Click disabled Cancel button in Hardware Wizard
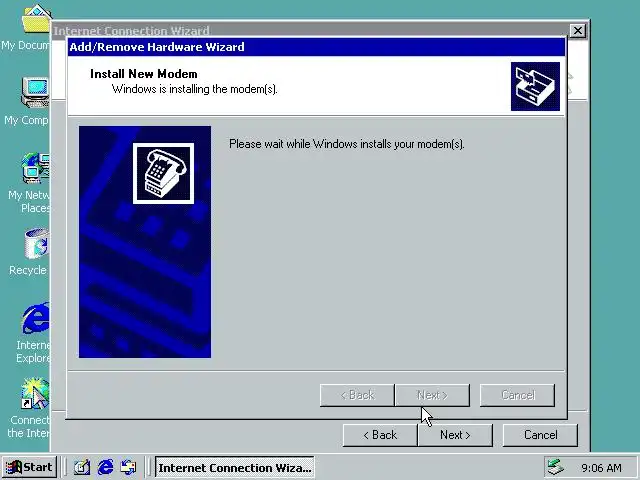 click(x=518, y=395)
